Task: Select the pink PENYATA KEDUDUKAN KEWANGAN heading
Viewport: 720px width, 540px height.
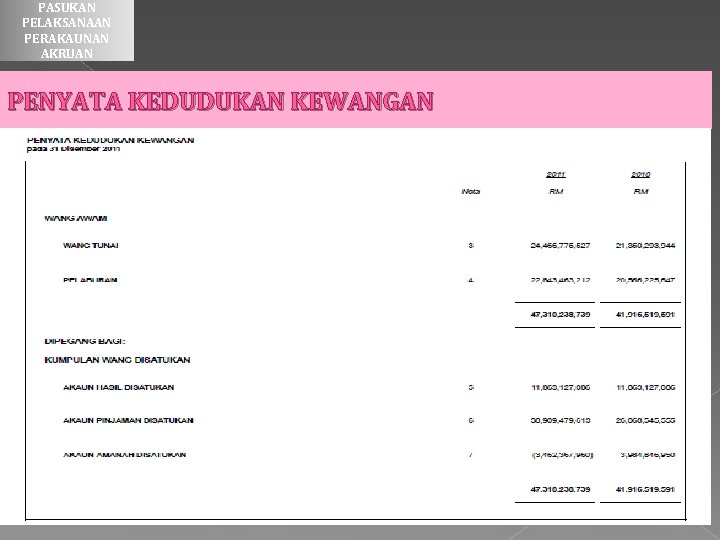Action: (x=220, y=101)
